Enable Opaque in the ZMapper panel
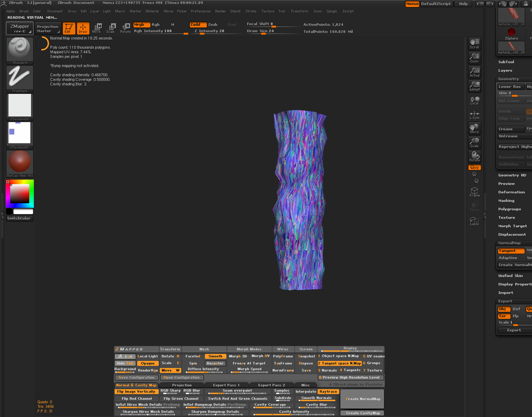 click(148, 363)
